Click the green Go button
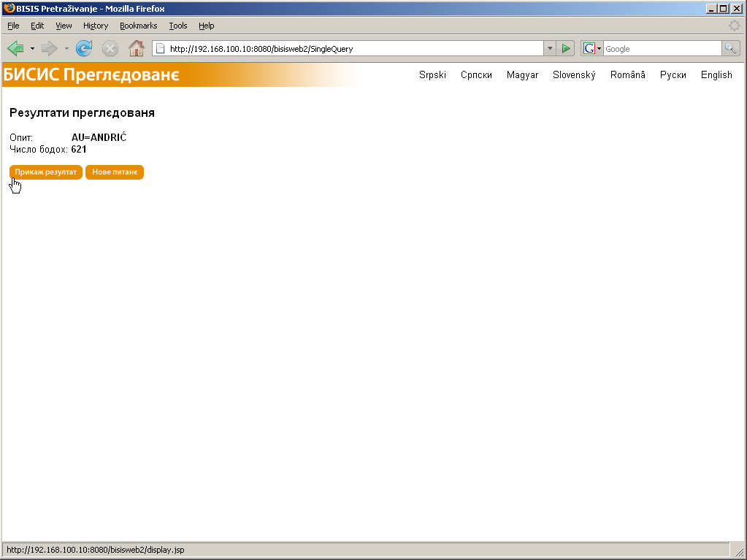Image resolution: width=747 pixels, height=560 pixels. [x=565, y=49]
